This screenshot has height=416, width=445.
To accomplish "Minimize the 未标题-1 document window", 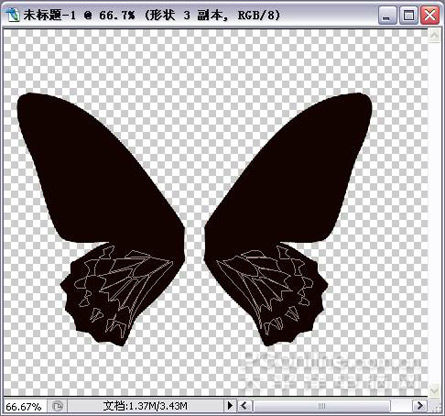I will pos(388,15).
